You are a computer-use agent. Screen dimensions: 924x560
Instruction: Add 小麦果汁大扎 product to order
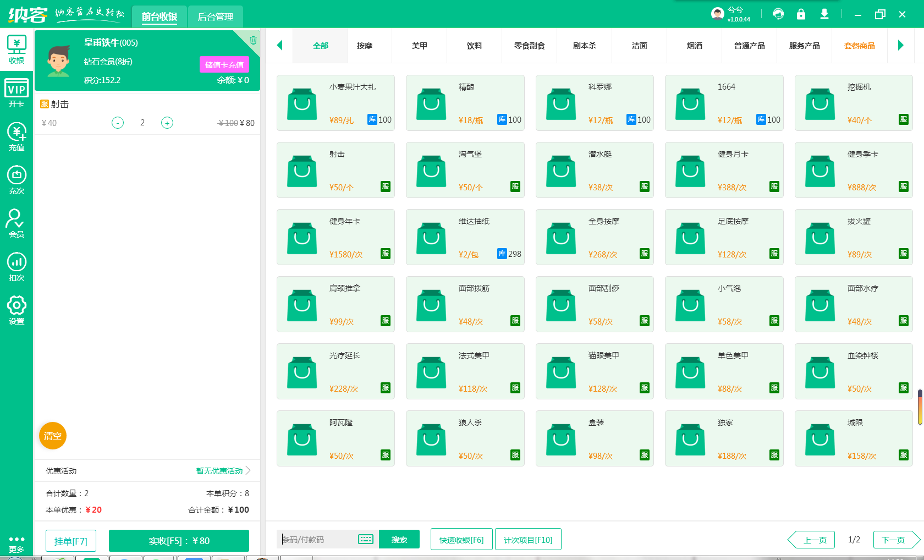coord(335,103)
